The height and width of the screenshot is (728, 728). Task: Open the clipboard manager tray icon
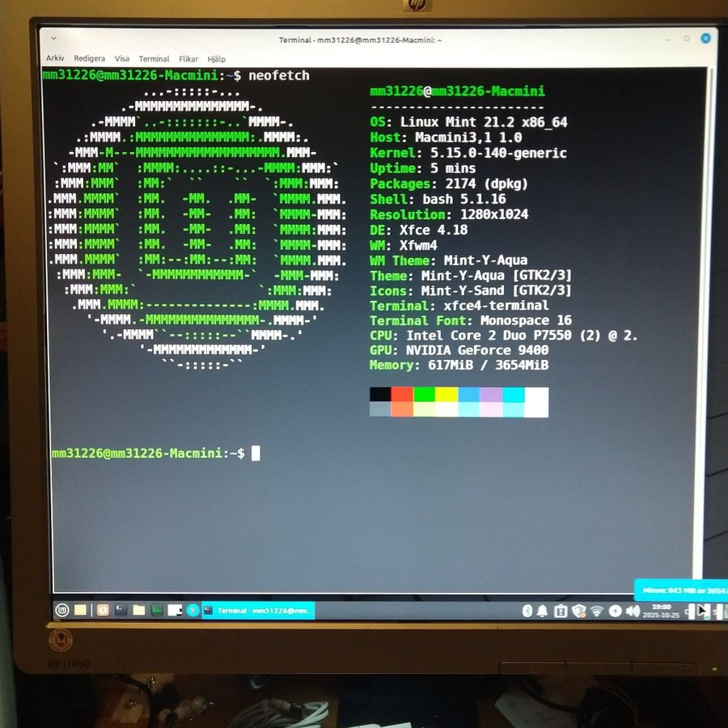560,611
